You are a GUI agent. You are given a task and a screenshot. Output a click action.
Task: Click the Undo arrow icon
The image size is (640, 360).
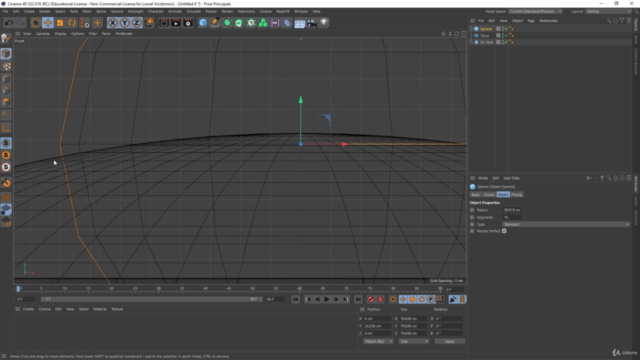(x=9, y=23)
